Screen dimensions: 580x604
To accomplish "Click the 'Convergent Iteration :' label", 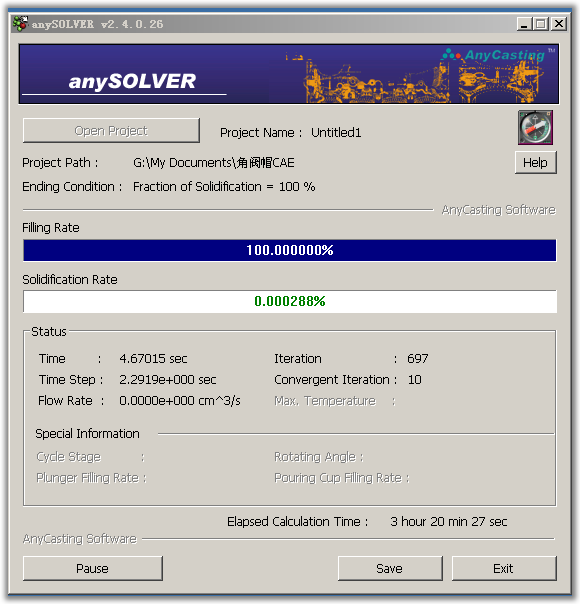I will (335, 380).
